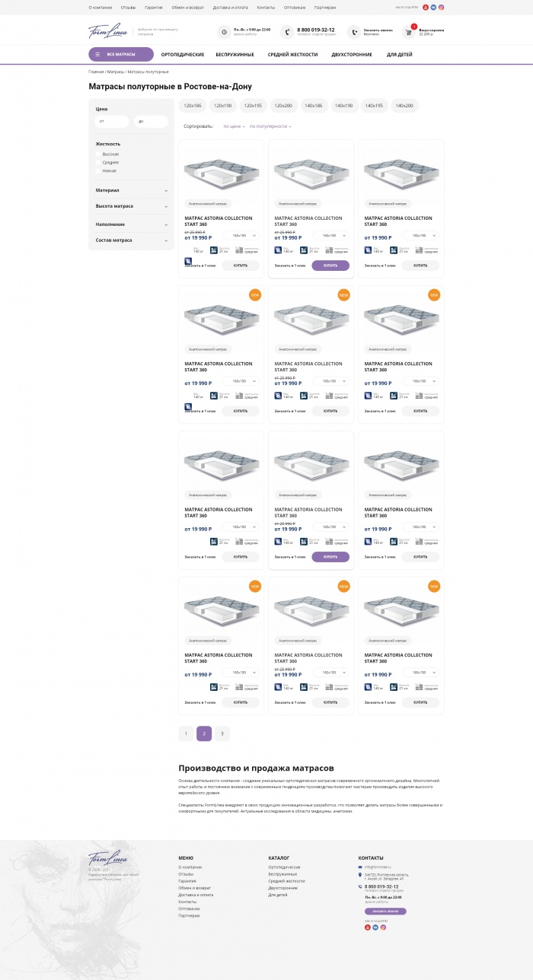Select the 140x200 size filter chip
The height and width of the screenshot is (980, 533).
click(x=404, y=106)
